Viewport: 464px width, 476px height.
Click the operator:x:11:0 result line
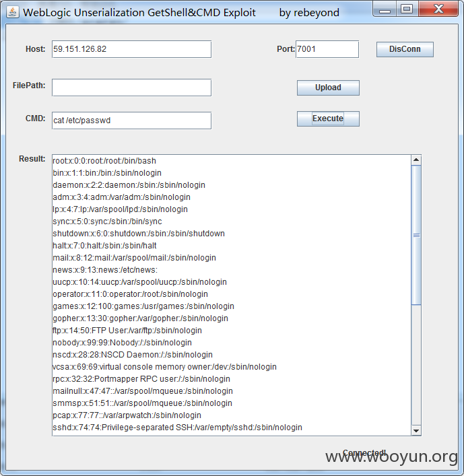[x=130, y=294]
